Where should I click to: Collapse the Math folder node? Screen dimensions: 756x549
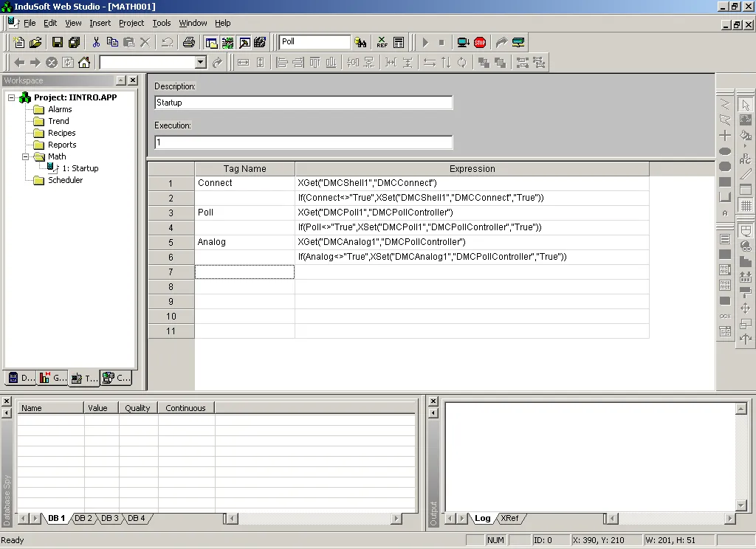(x=26, y=156)
